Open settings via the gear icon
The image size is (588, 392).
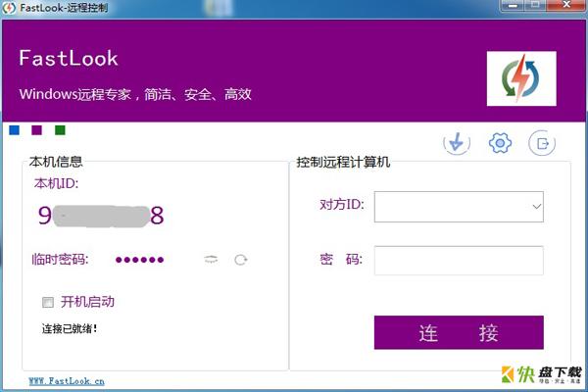pos(500,143)
